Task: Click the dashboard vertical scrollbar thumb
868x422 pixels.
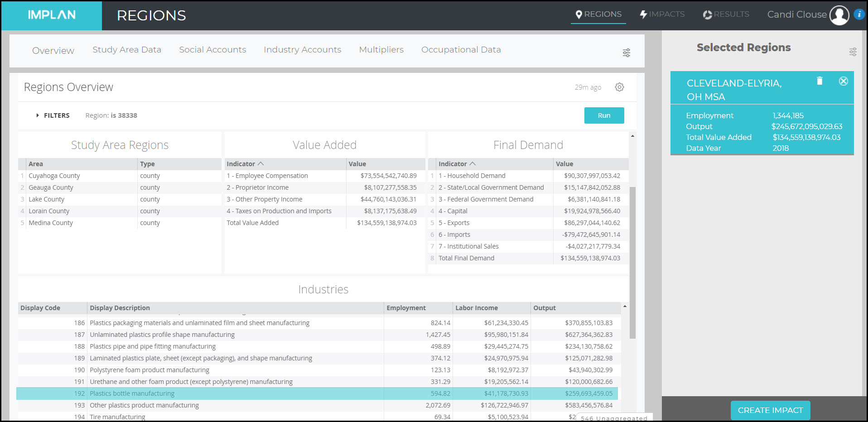Action: click(632, 263)
